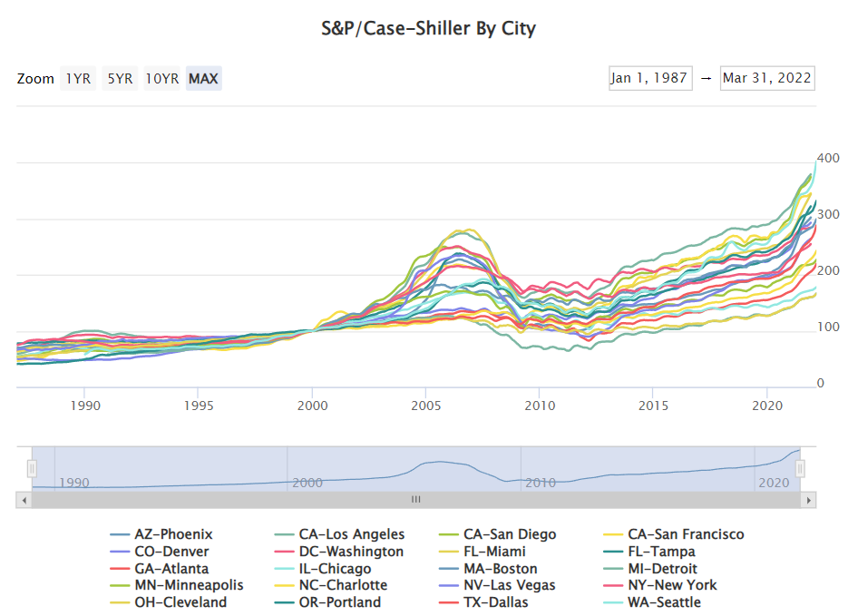Toggle CA-Los Angeles series in legend
Viewport: 848px width, 616px height.
(339, 534)
